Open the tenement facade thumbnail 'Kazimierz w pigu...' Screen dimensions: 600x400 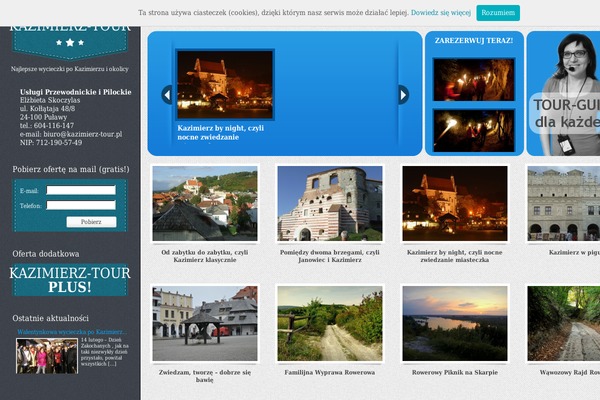click(563, 203)
